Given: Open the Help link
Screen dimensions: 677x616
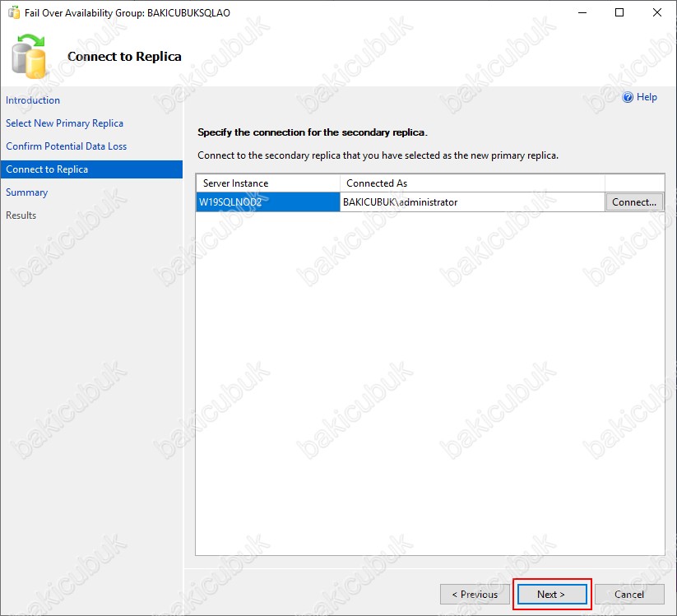Looking at the screenshot, I should 647,97.
